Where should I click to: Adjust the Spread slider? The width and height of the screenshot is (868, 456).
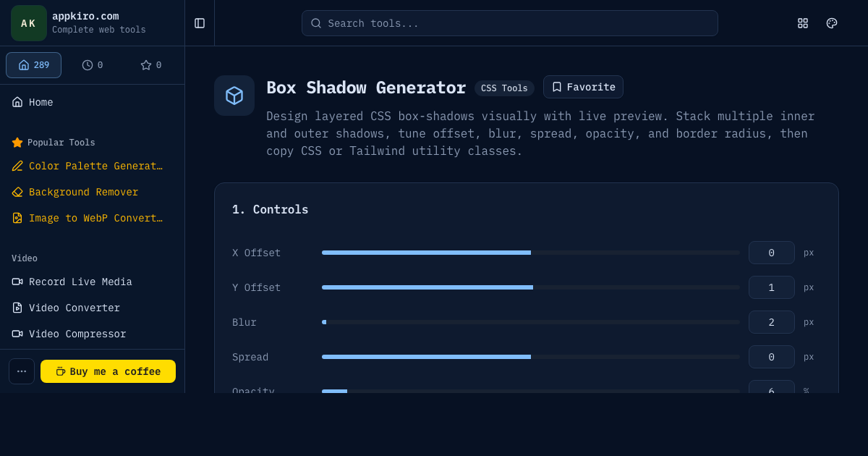click(x=531, y=357)
